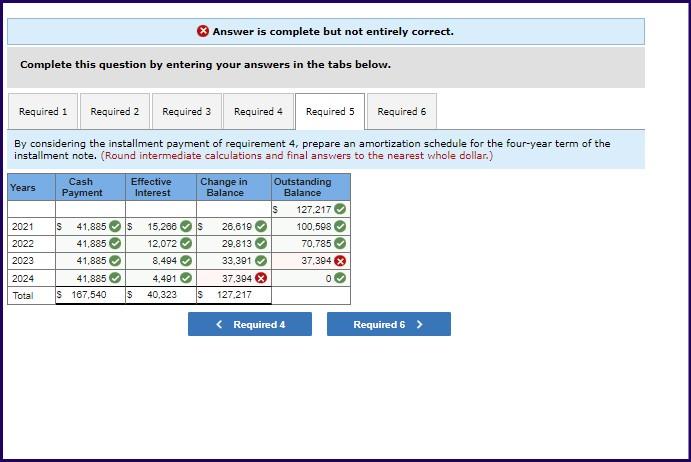Open the Required 2 tab

[x=115, y=111]
